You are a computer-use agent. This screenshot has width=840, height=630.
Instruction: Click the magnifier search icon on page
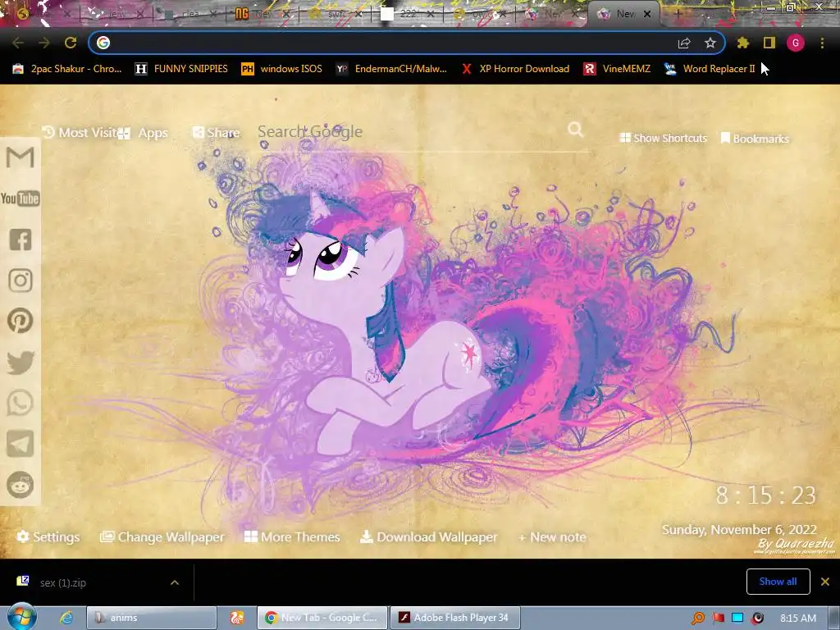point(575,130)
